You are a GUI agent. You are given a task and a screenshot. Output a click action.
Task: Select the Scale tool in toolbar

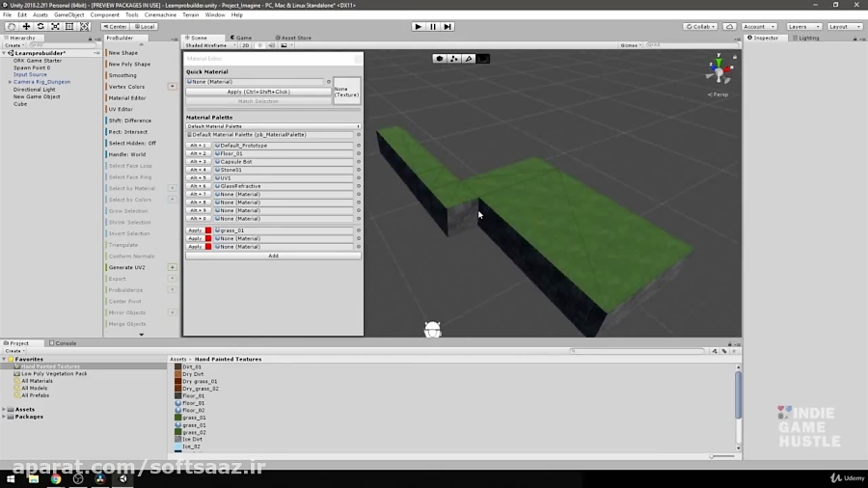55,27
